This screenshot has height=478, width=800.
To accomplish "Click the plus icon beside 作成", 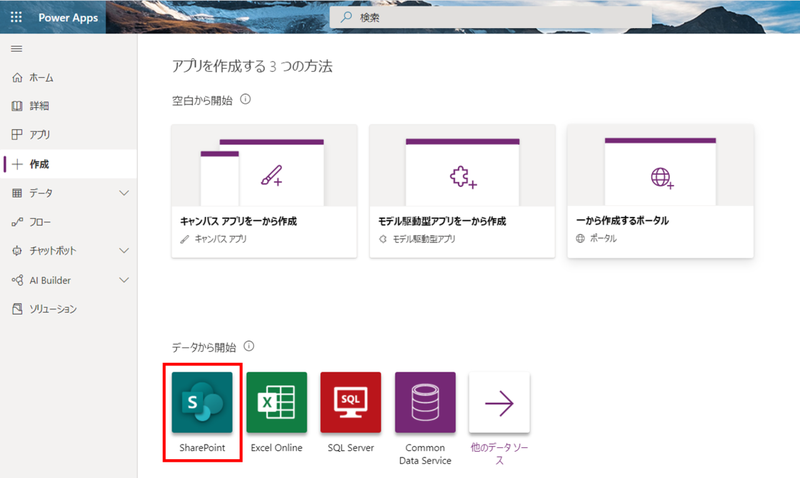I will [x=17, y=164].
